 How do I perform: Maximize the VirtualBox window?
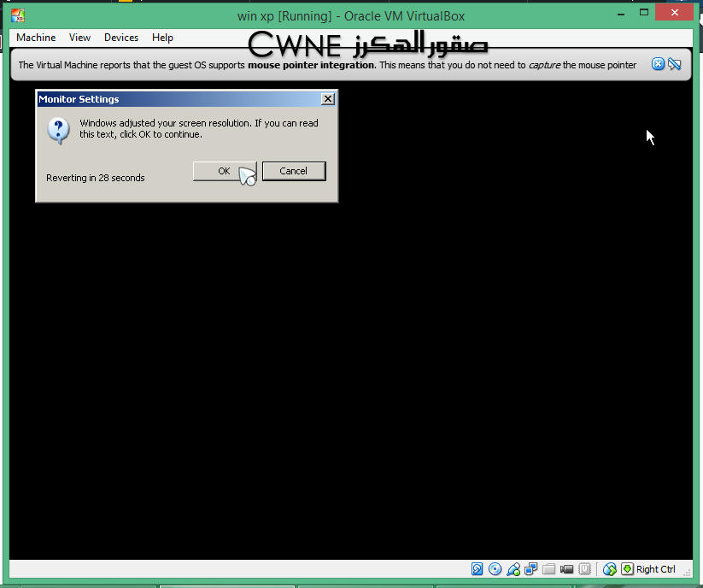pyautogui.click(x=644, y=13)
